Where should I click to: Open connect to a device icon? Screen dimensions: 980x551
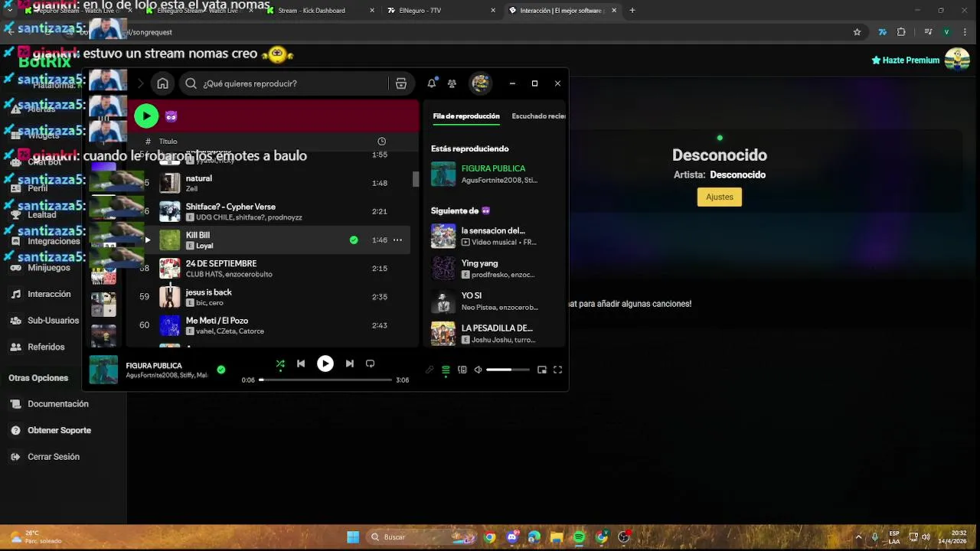coord(462,370)
